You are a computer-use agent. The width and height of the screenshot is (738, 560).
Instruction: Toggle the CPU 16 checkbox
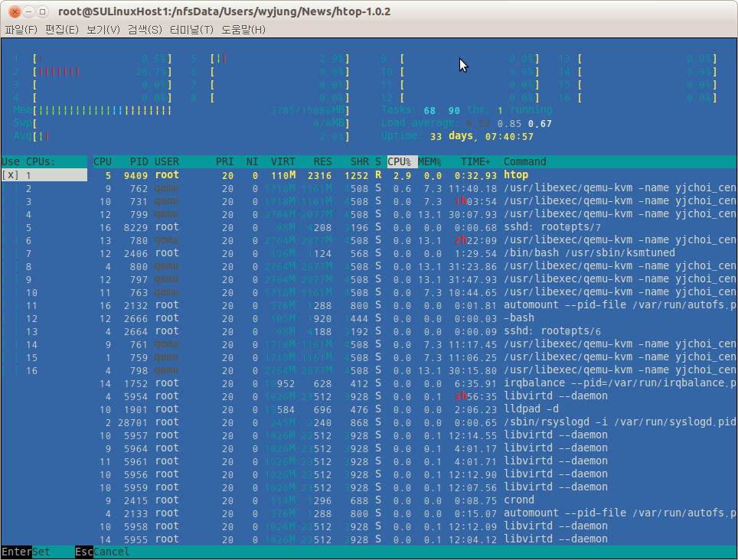coord(11,370)
